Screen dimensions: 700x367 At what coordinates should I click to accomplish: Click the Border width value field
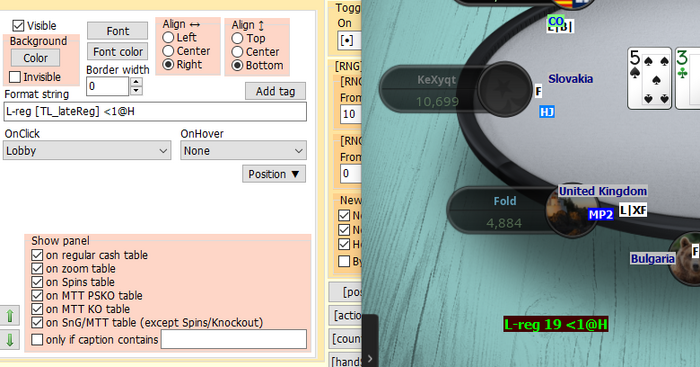[x=108, y=86]
